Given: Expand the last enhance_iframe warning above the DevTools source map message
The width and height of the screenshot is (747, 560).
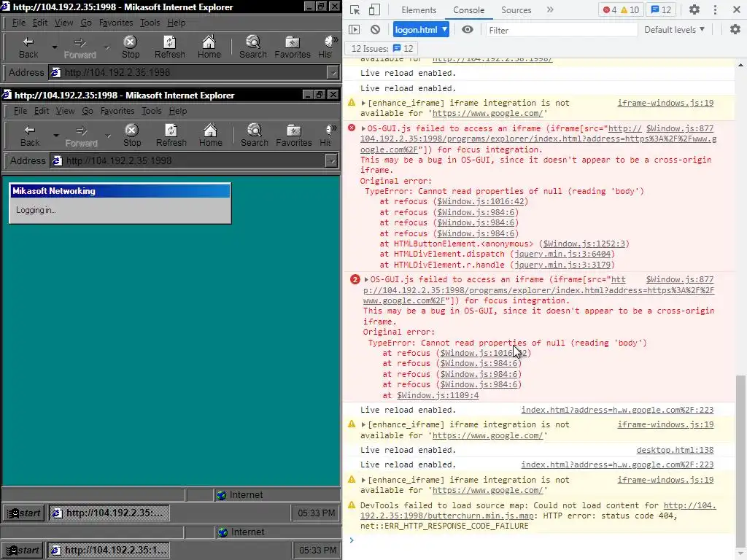Looking at the screenshot, I should pyautogui.click(x=363, y=480).
